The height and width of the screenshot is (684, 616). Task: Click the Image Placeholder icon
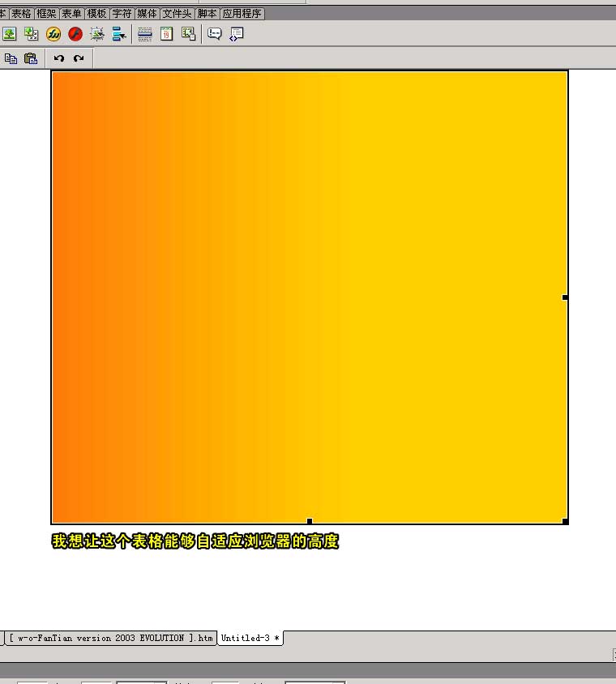32,33
